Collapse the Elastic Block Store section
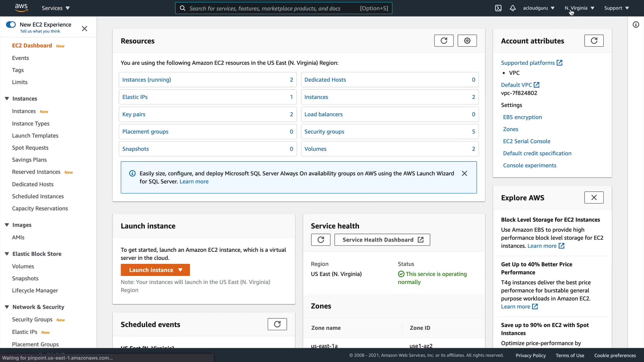This screenshot has height=362, width=644. click(x=7, y=254)
